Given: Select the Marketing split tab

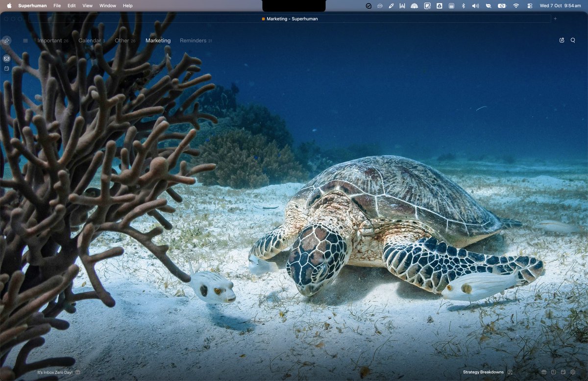Looking at the screenshot, I should (158, 41).
